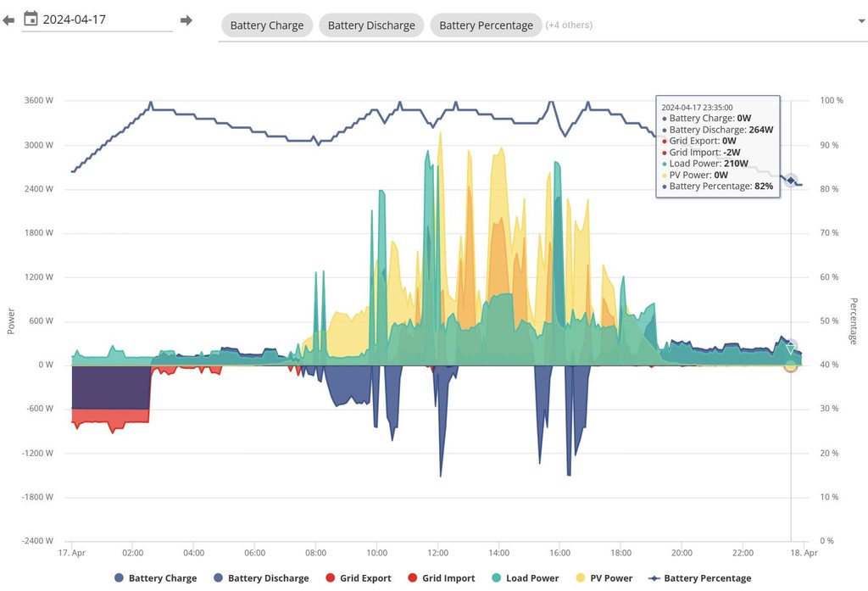Toggle PV Power series in legend
Image resolution: width=868 pixels, height=591 pixels.
[603, 578]
